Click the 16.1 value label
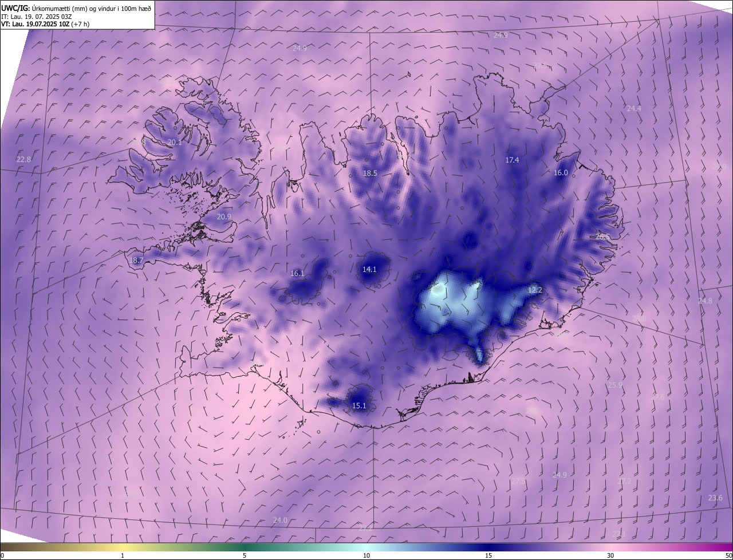Screen dimensions: 733x560 click(x=297, y=274)
